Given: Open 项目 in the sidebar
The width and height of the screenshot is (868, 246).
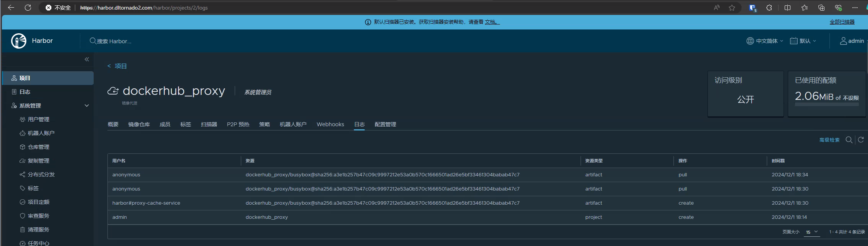Looking at the screenshot, I should [48, 78].
